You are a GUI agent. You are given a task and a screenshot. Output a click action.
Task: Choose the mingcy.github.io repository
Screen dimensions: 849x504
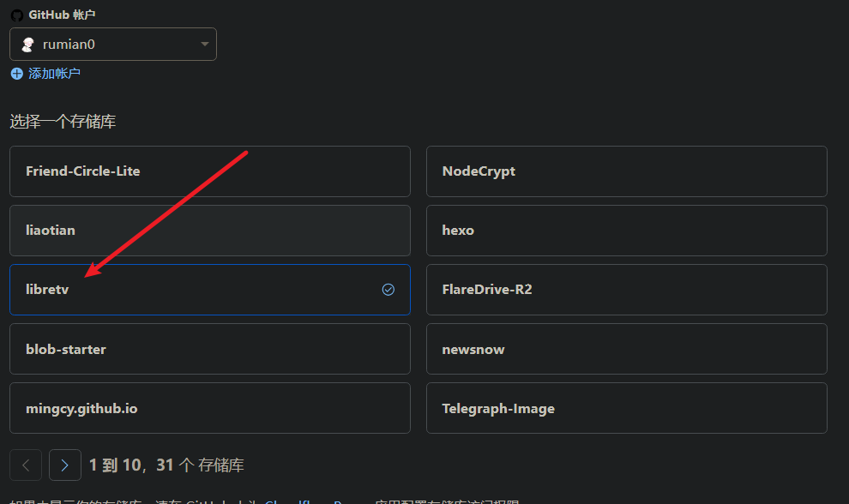click(x=209, y=408)
